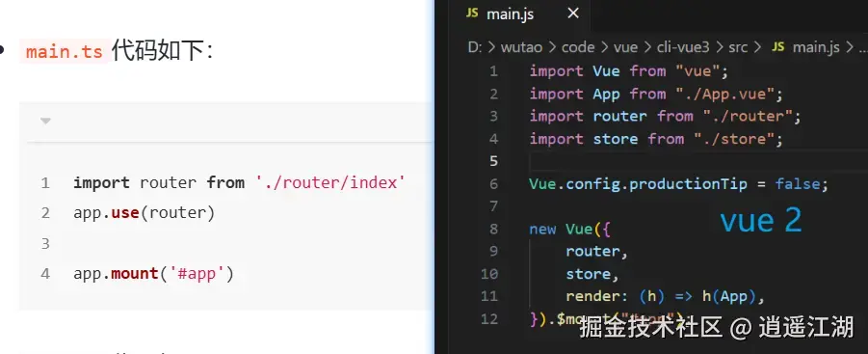The image size is (868, 354).
Task: Open the src breadcrumb folder
Action: 738,47
